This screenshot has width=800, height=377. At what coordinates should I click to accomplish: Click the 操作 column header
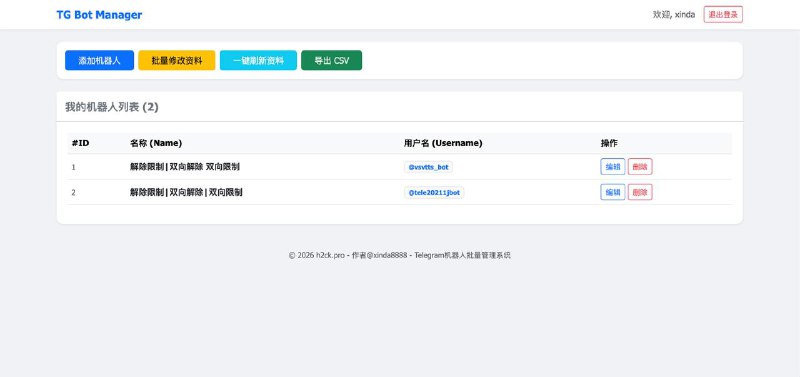pyautogui.click(x=609, y=143)
